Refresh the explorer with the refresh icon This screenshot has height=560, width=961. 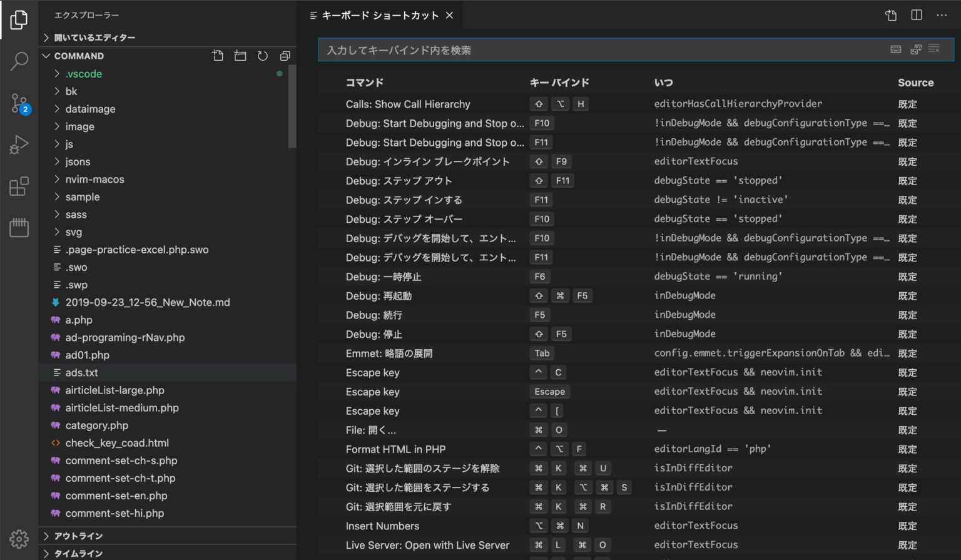click(x=262, y=56)
